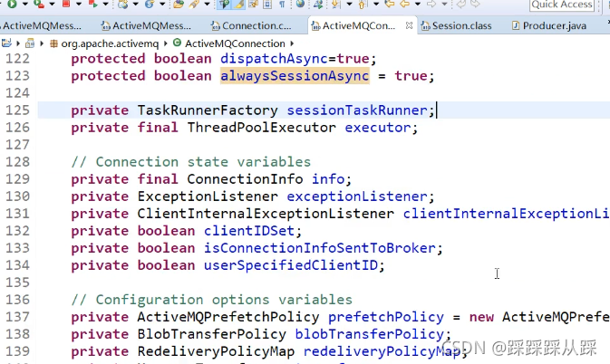This screenshot has height=364, width=610.
Task: Expand arrow after the JAR breadcrumb icon
Action: pyautogui.click(x=42, y=43)
